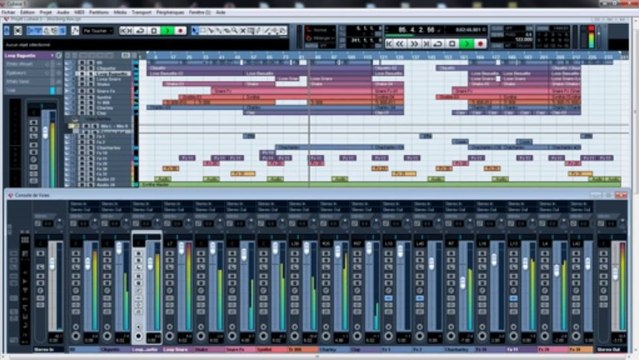Open the Projet menu
The height and width of the screenshot is (360, 639).
pos(46,12)
